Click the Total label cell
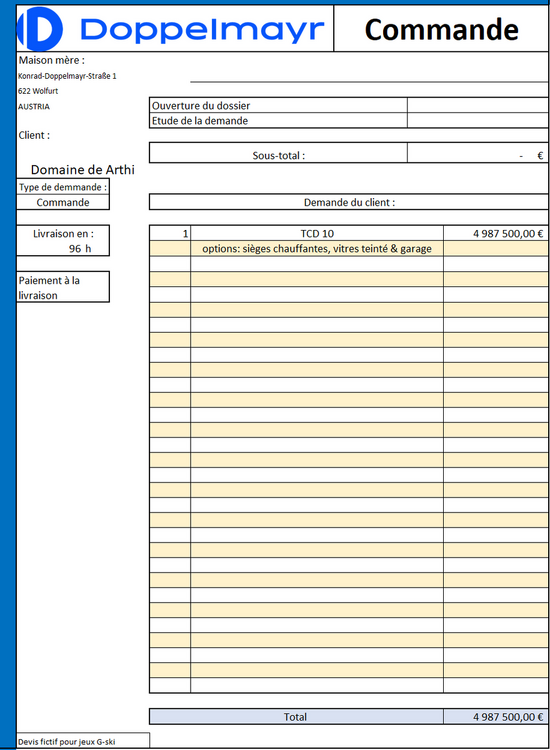550x750 pixels. tap(296, 717)
